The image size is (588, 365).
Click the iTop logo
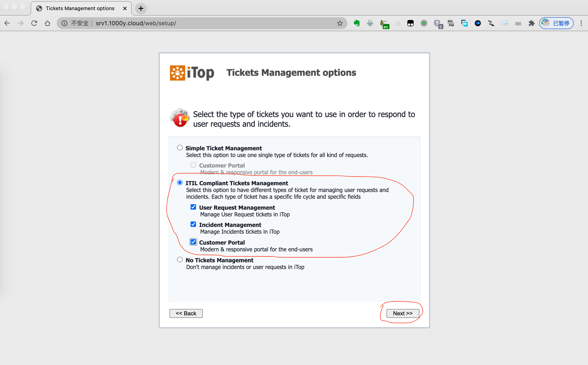[x=192, y=73]
